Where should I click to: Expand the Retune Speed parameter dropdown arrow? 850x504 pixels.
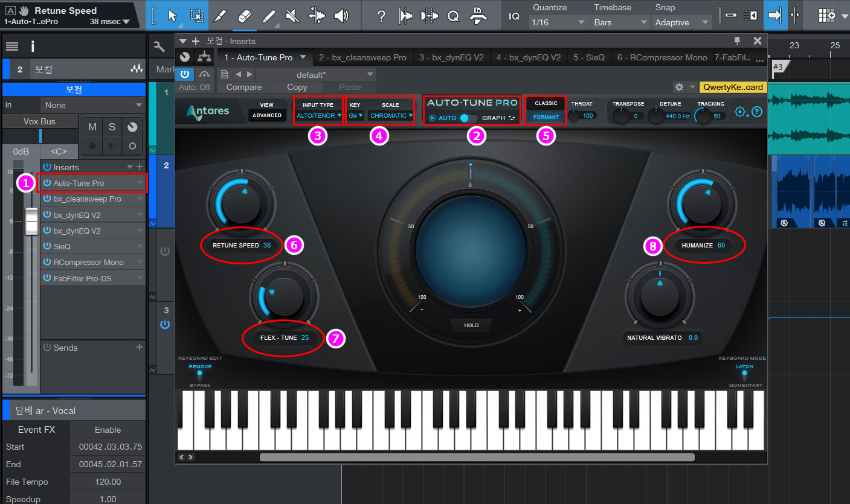pos(126,22)
